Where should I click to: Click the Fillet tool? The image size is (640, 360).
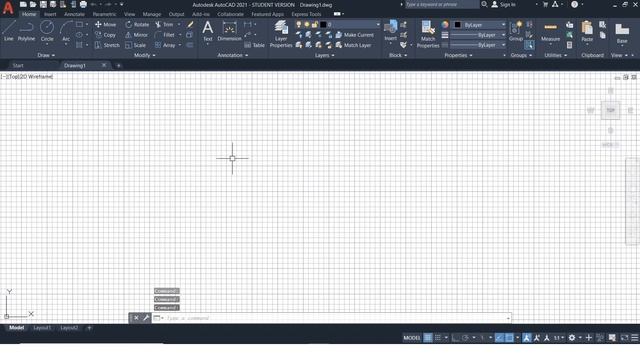[165, 35]
